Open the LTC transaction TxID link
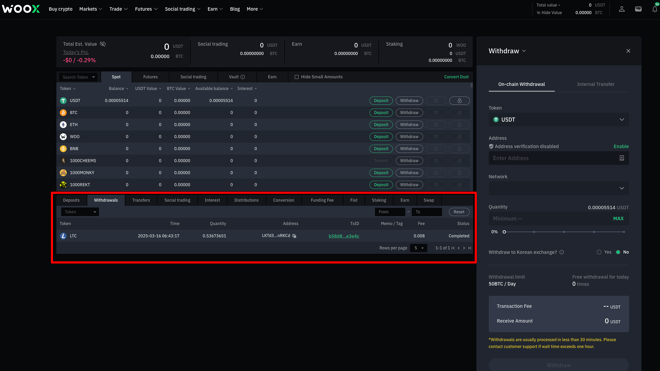Viewport: 660px width, 371px height. 343,236
